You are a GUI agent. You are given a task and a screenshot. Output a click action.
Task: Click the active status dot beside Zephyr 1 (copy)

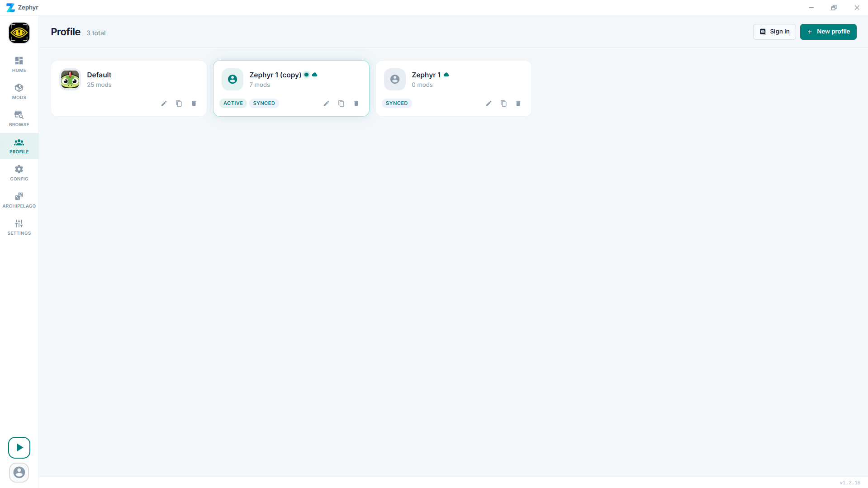(x=306, y=75)
